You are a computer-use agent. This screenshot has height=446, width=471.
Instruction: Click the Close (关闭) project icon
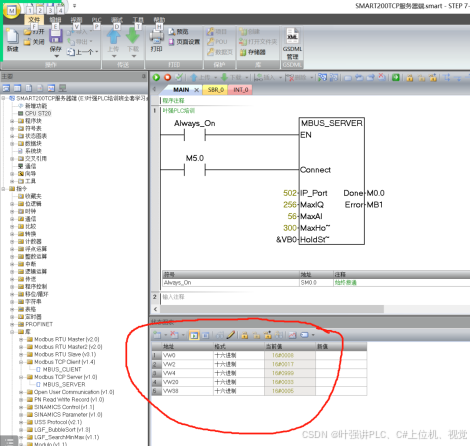27,42
